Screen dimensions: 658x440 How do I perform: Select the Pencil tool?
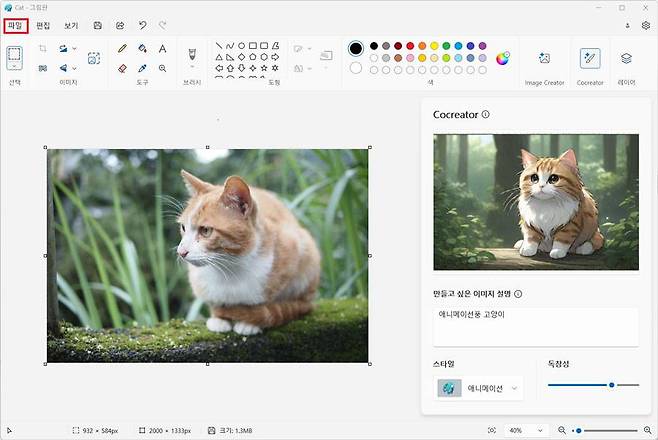coord(122,48)
